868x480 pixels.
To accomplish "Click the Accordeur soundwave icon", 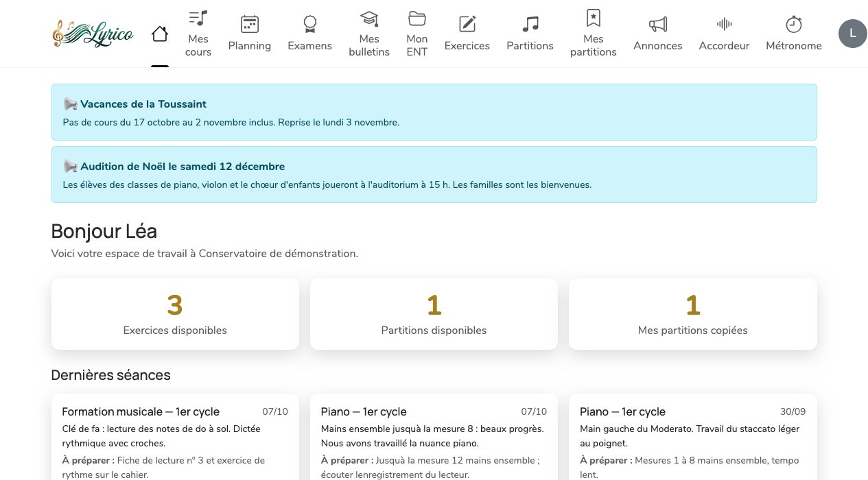I will coord(725,25).
